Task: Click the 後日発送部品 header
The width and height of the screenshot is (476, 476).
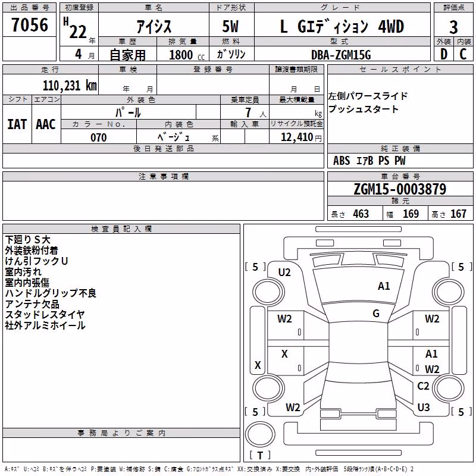Action: [163, 149]
